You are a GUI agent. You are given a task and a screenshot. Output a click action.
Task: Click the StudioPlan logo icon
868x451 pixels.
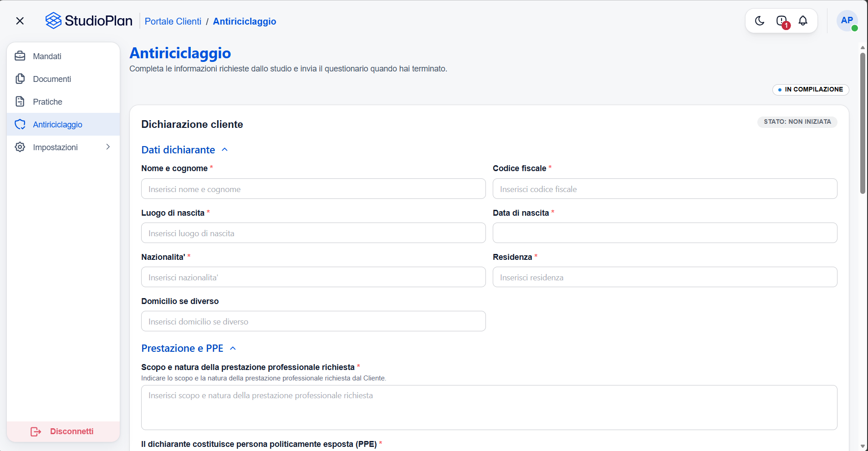53,20
